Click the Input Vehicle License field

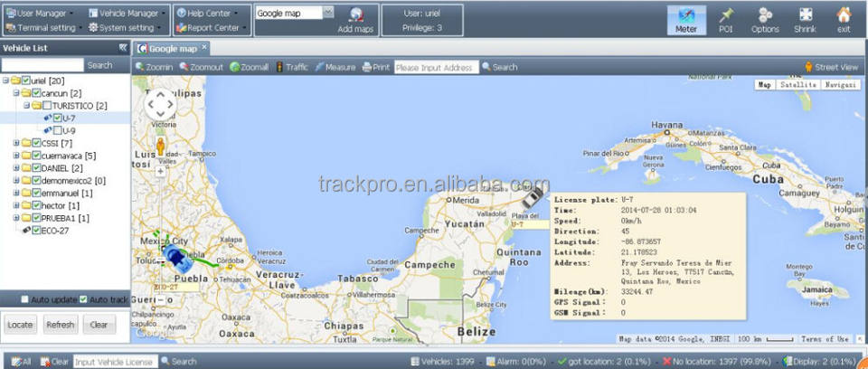pyautogui.click(x=115, y=361)
